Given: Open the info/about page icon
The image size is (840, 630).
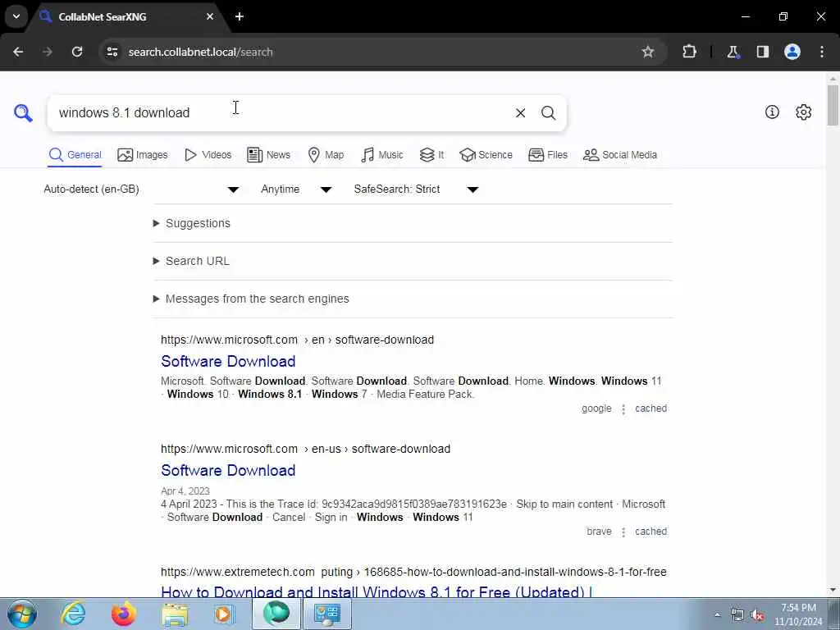Looking at the screenshot, I should (x=772, y=112).
